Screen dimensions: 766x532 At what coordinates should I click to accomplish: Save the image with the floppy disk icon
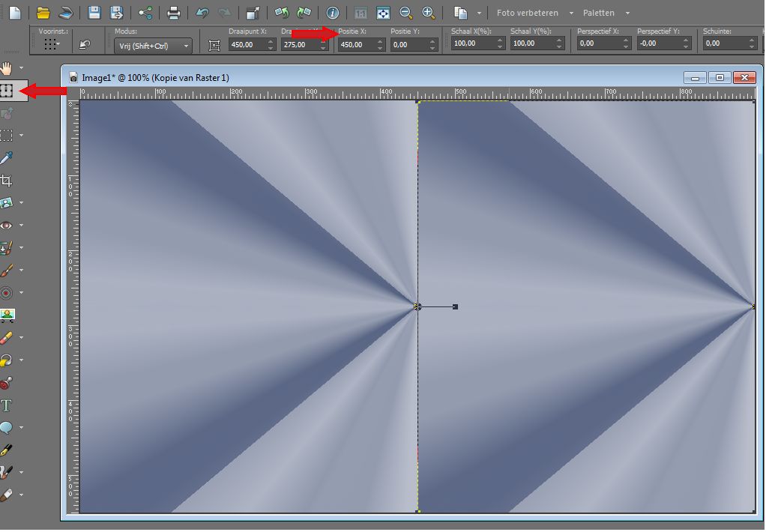click(x=94, y=13)
